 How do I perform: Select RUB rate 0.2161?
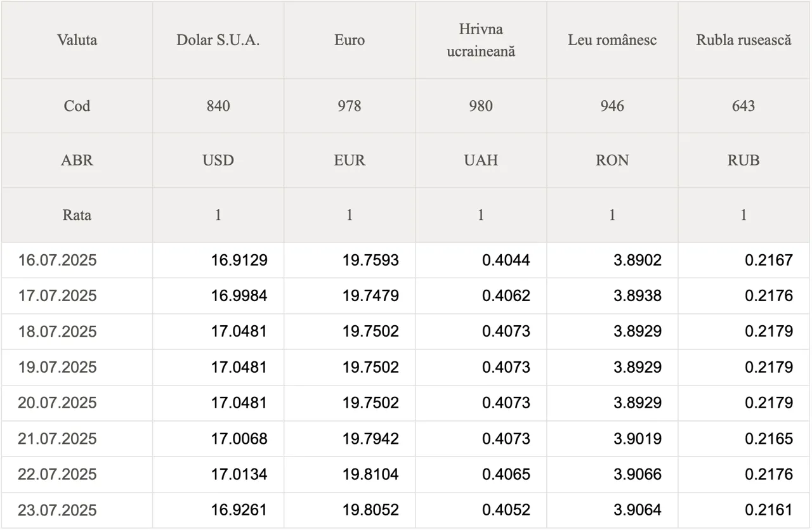769,510
